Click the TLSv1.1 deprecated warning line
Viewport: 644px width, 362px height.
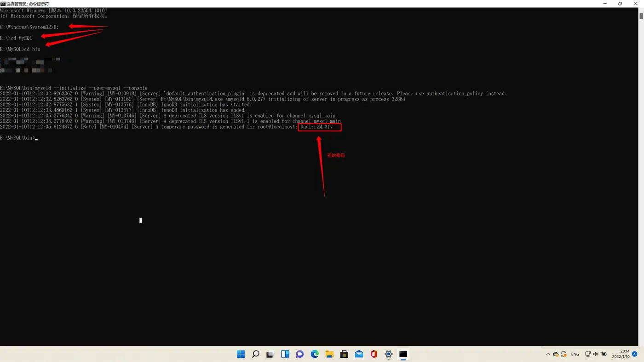(x=170, y=121)
